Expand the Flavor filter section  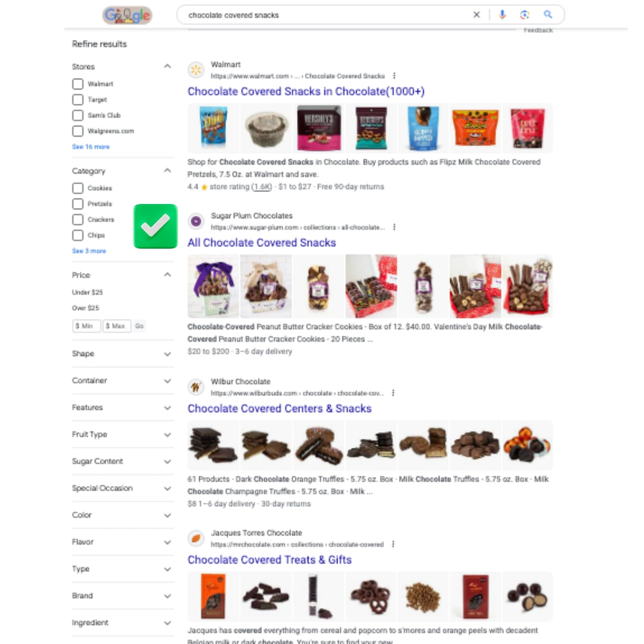[x=122, y=541]
